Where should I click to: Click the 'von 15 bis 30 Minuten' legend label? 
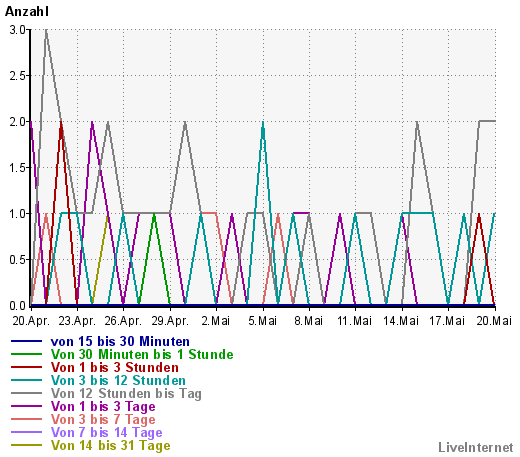pyautogui.click(x=120, y=341)
